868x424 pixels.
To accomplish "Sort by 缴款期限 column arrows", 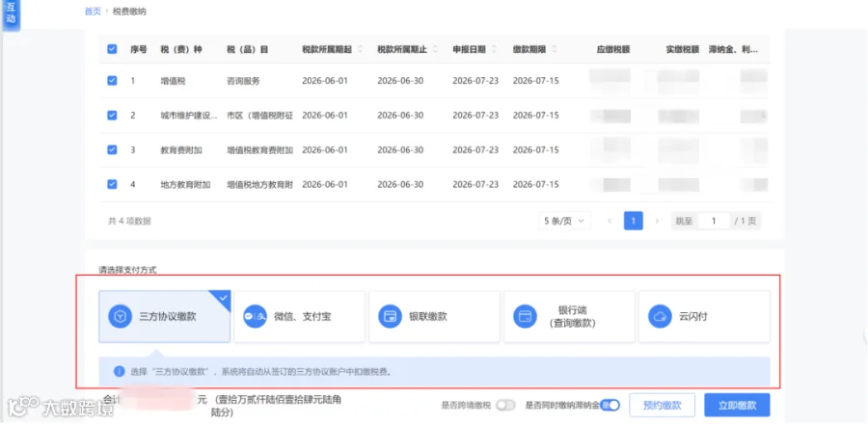I will 555,49.
